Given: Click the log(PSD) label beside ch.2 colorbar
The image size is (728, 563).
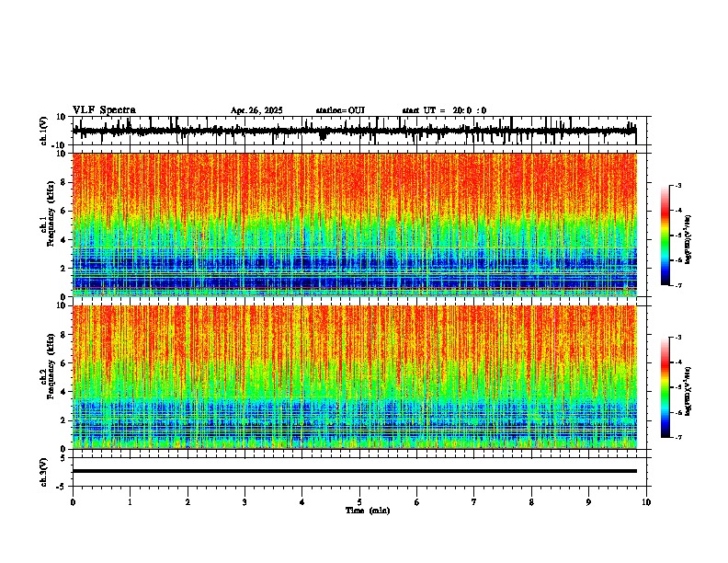Looking at the screenshot, I should tap(688, 391).
